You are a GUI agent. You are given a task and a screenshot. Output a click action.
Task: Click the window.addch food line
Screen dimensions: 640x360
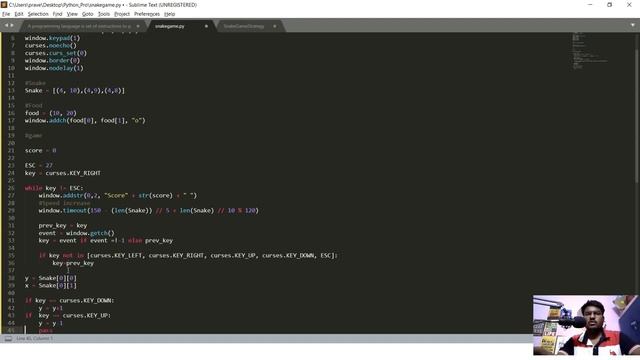tap(85, 120)
